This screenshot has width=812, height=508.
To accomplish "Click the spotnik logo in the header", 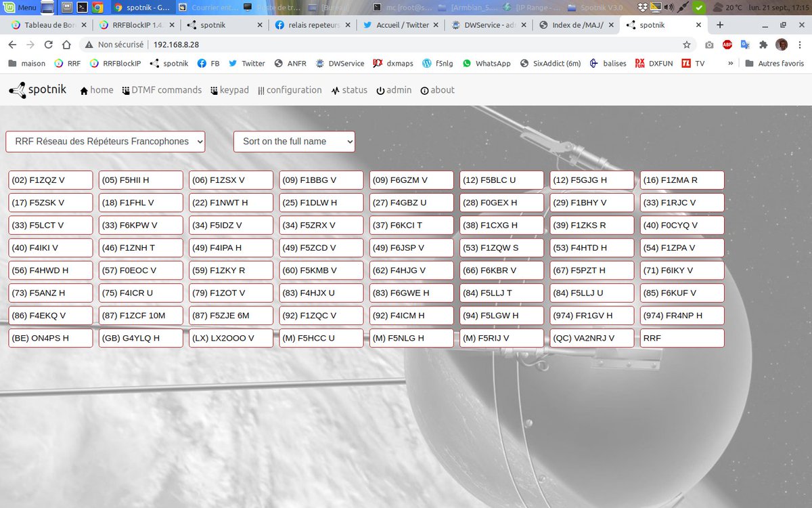I will pyautogui.click(x=38, y=89).
